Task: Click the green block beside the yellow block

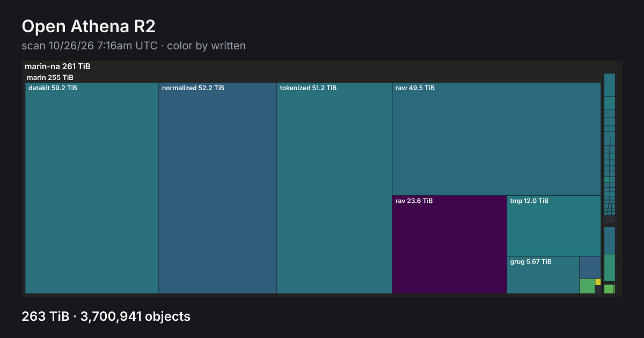Action: pyautogui.click(x=587, y=286)
